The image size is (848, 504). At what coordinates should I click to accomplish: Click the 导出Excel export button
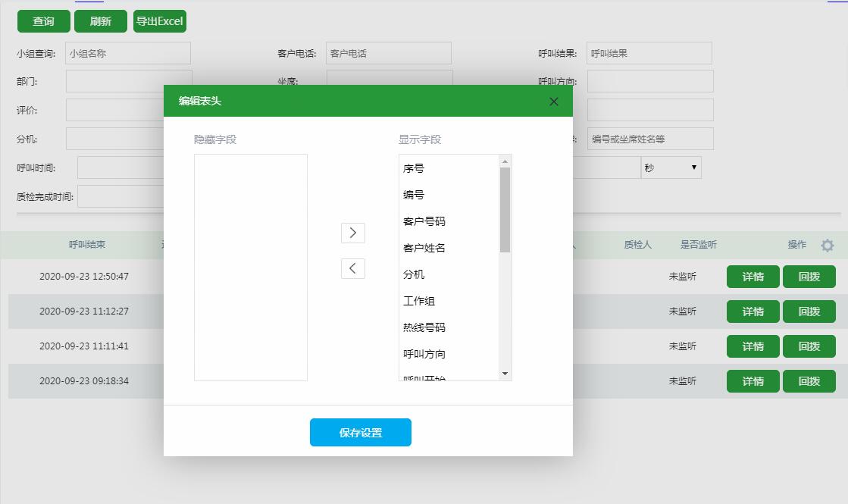(x=159, y=21)
